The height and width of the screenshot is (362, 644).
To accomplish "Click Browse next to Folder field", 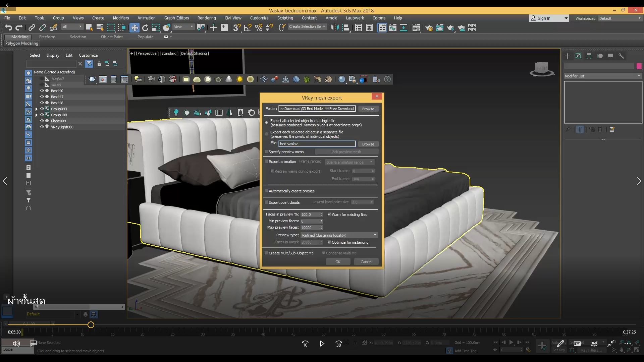I will [x=368, y=109].
